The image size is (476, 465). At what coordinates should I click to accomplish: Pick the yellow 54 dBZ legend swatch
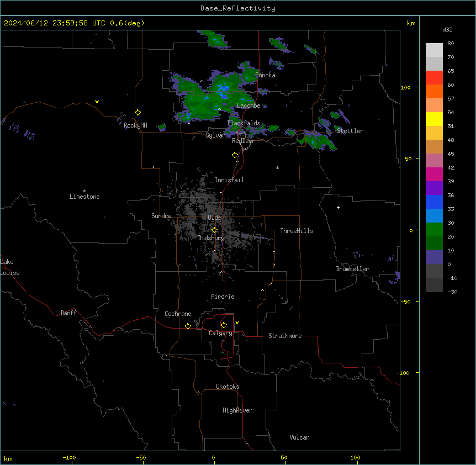tap(434, 119)
